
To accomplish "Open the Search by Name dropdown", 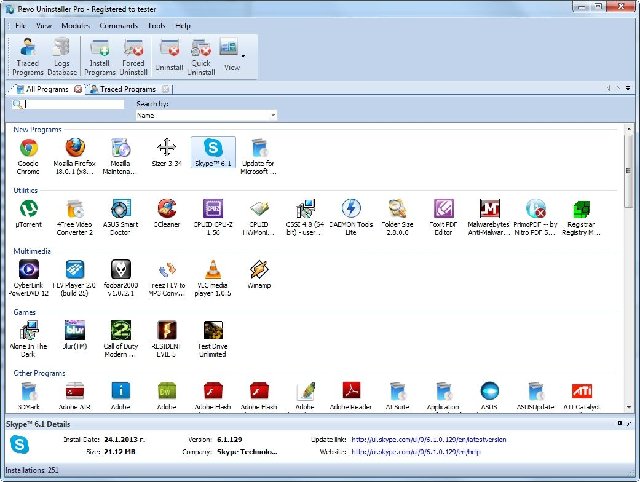I will pos(206,116).
